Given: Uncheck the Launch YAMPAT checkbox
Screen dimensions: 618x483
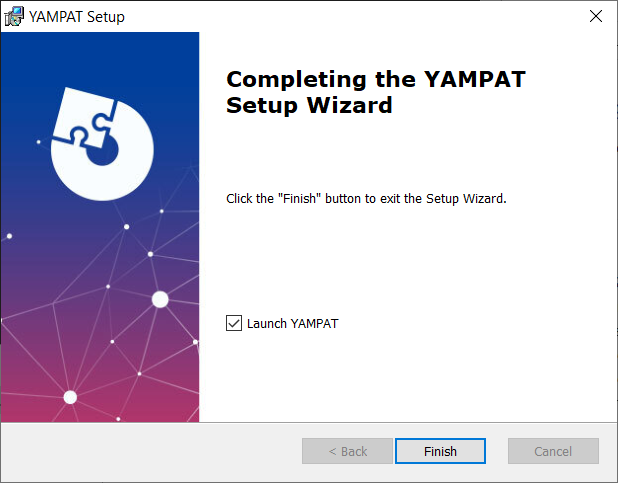Looking at the screenshot, I should (234, 323).
